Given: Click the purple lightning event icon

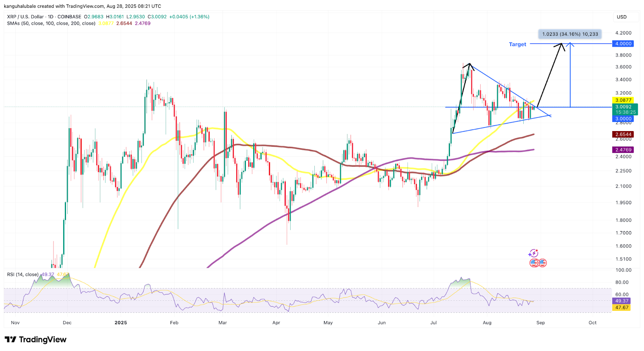Looking at the screenshot, I should click(x=533, y=253).
